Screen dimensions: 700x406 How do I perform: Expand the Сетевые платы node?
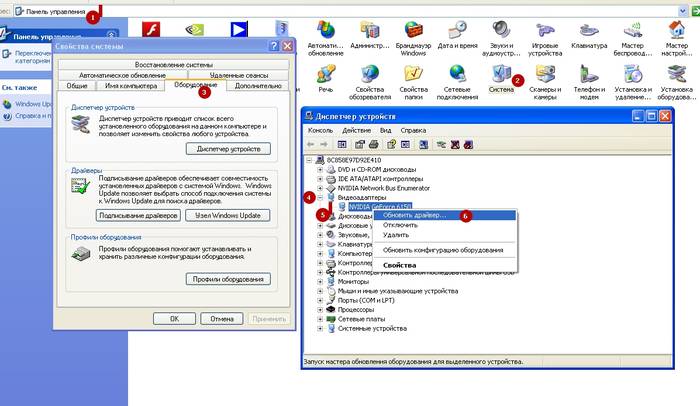(x=319, y=318)
